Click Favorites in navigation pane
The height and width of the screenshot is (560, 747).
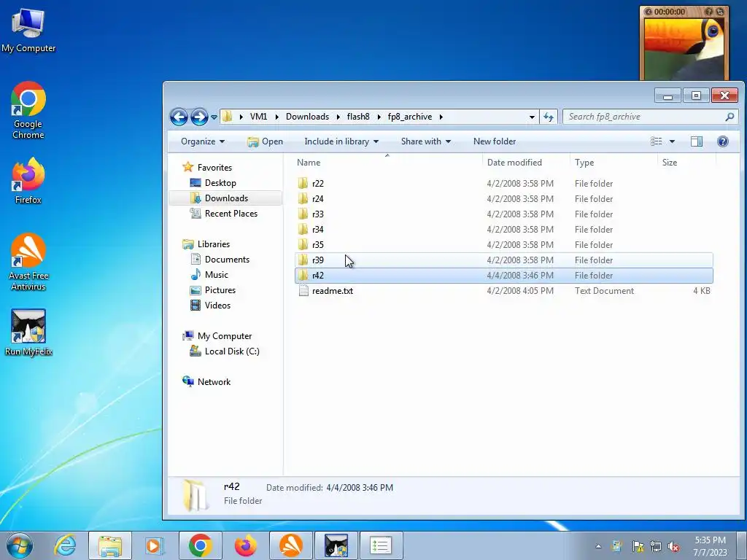(214, 168)
